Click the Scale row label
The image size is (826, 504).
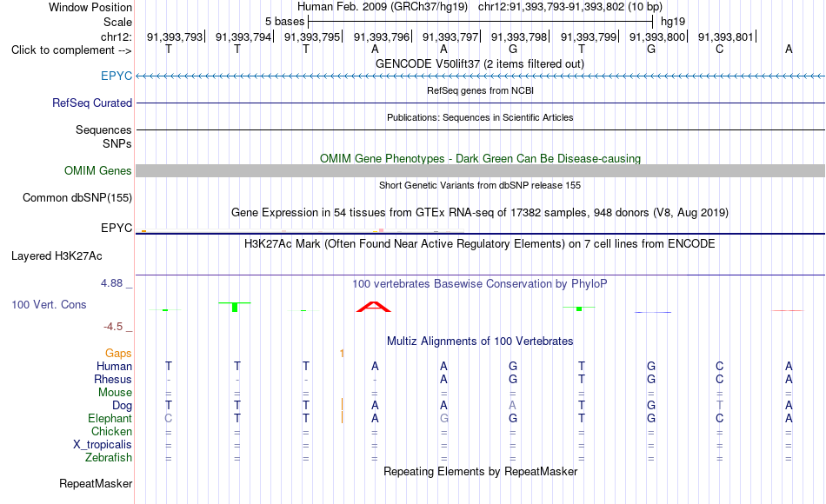tap(118, 22)
